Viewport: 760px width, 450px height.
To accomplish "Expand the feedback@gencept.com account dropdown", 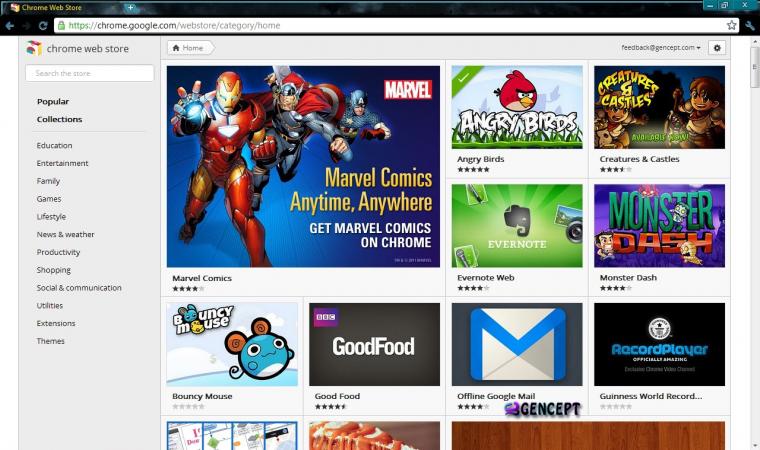I will 661,48.
